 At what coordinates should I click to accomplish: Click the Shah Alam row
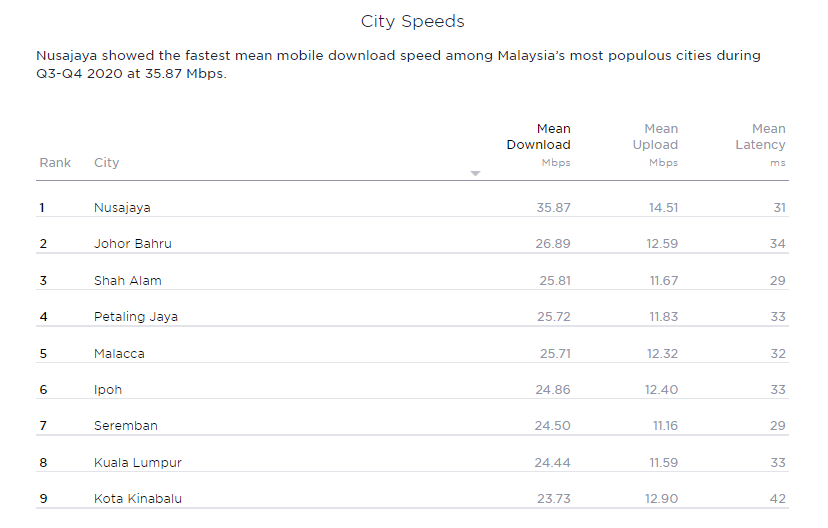(x=412, y=280)
